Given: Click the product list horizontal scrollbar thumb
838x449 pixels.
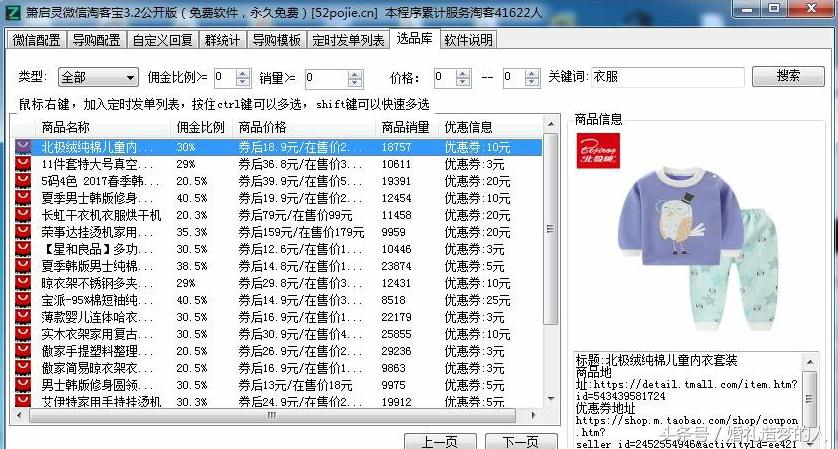Looking at the screenshot, I should click(x=272, y=415).
